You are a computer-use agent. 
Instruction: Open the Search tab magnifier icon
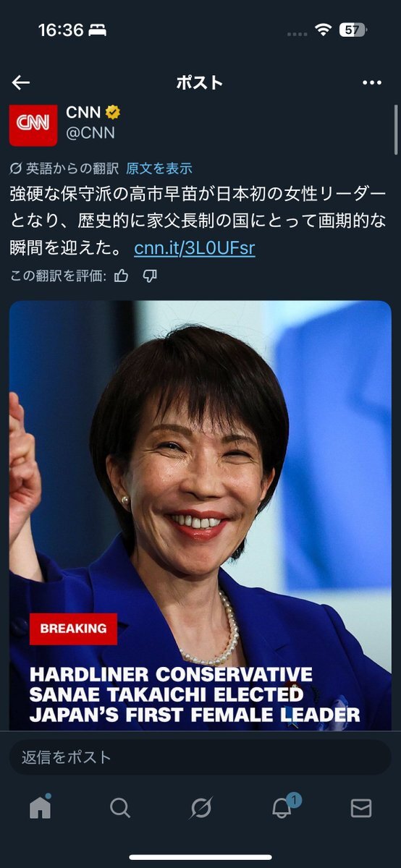click(x=120, y=807)
